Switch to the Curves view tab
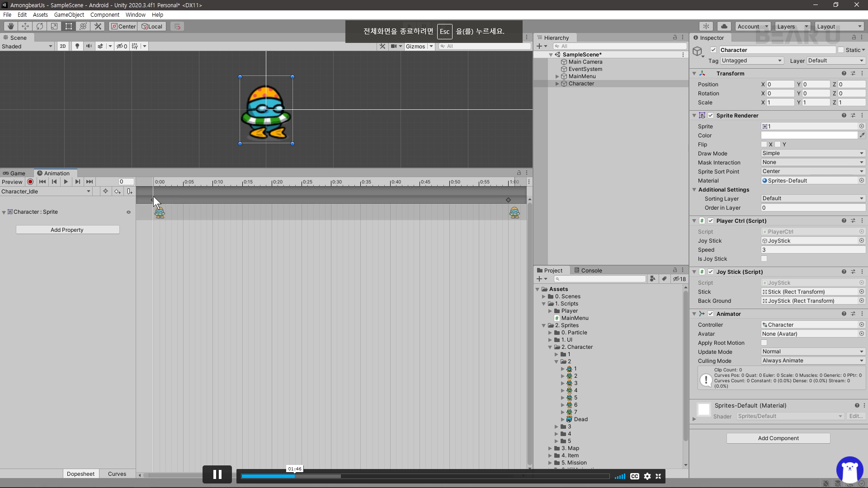The width and height of the screenshot is (868, 488). [x=117, y=474]
